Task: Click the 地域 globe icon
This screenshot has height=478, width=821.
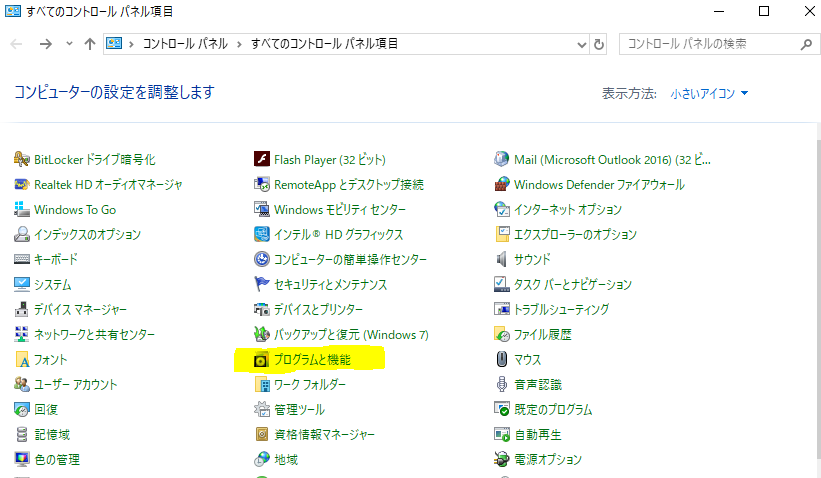Action: pos(261,459)
